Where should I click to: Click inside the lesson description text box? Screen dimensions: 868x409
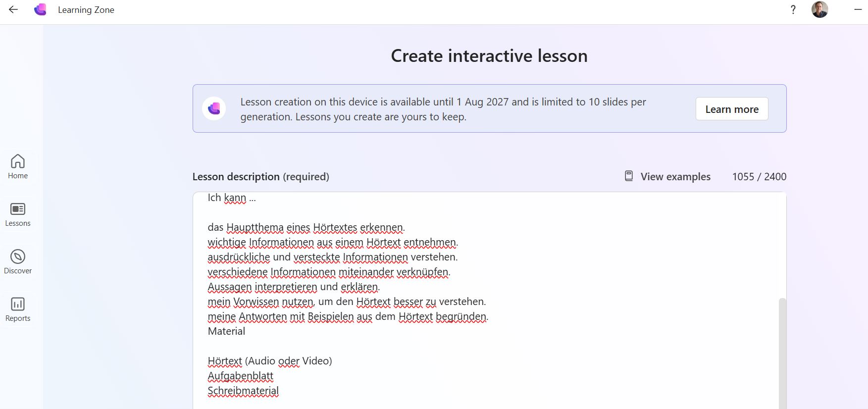tap(485, 301)
